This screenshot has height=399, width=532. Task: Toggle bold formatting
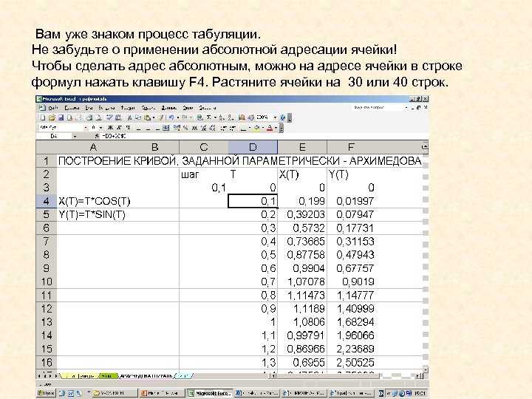pos(110,128)
